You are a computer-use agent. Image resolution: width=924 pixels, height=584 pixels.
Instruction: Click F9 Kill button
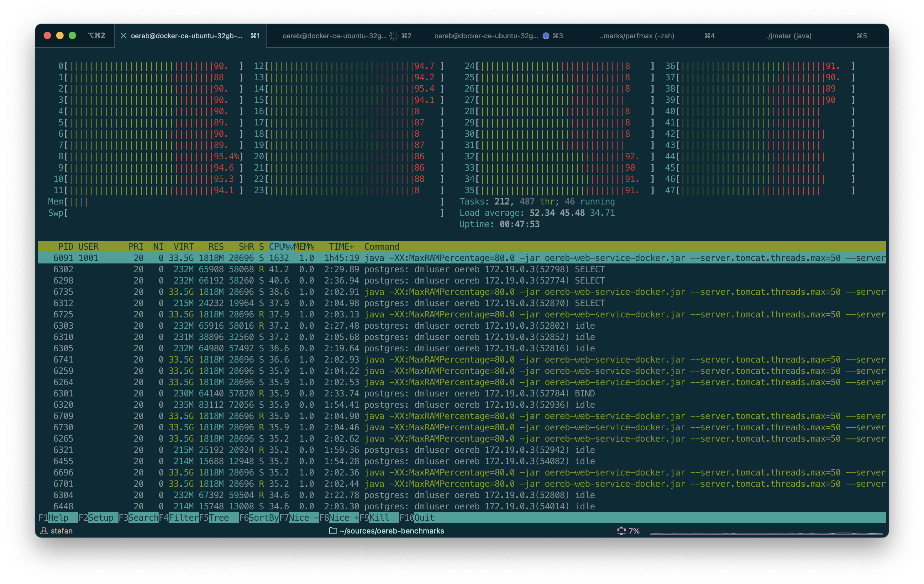379,518
